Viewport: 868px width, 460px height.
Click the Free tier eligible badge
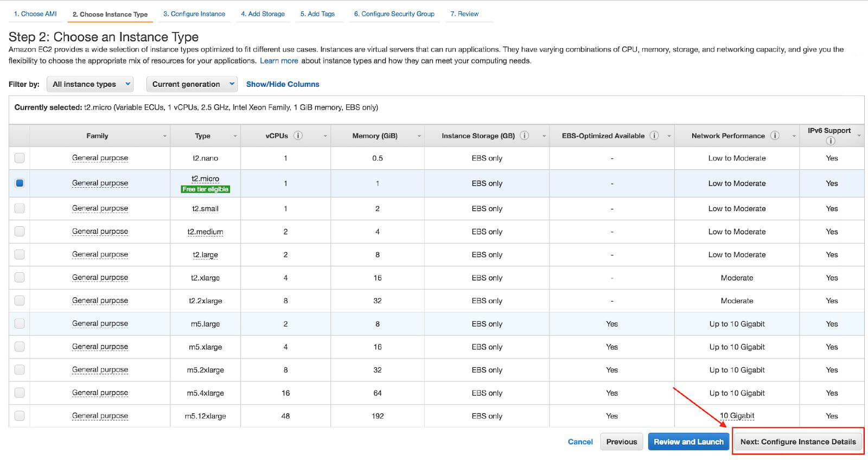coord(205,189)
